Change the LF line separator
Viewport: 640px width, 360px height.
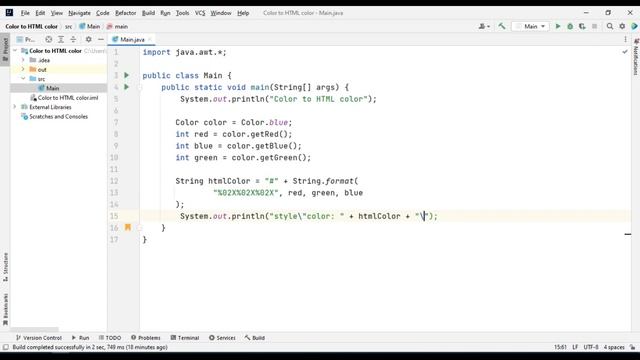(x=575, y=347)
